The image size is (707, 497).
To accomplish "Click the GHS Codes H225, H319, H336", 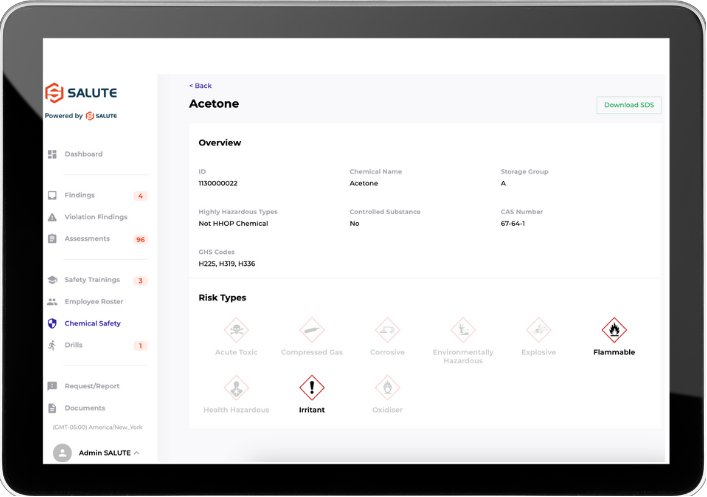I will (227, 264).
